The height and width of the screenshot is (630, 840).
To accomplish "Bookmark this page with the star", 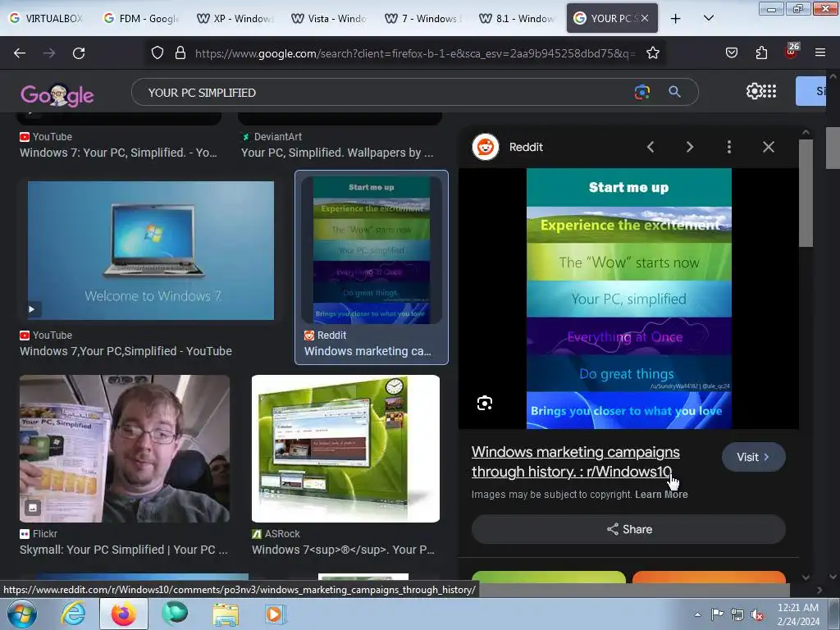I will pyautogui.click(x=652, y=52).
